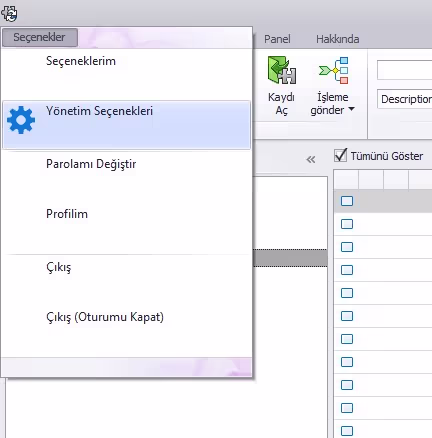This screenshot has width=432, height=438.
Task: Open the Description combo box
Action: (404, 99)
